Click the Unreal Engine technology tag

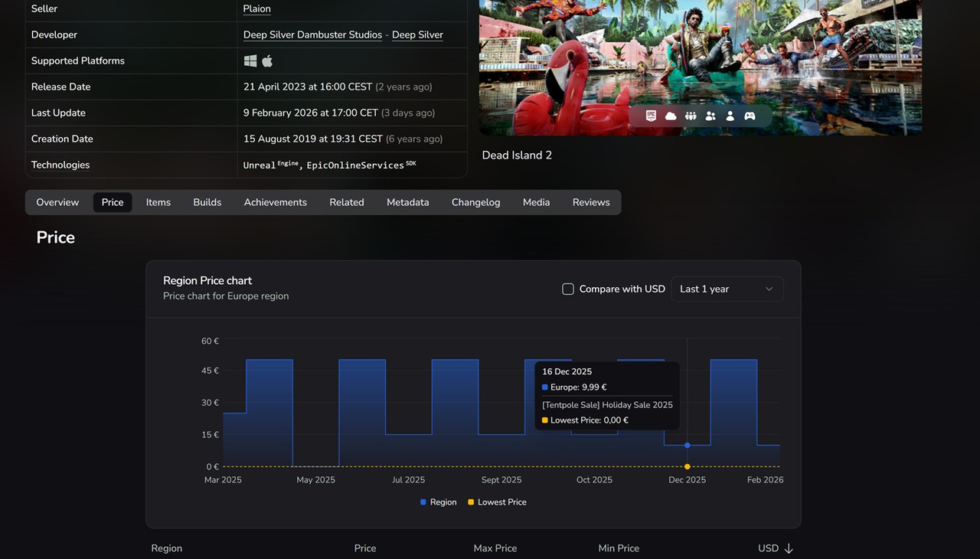pos(271,165)
